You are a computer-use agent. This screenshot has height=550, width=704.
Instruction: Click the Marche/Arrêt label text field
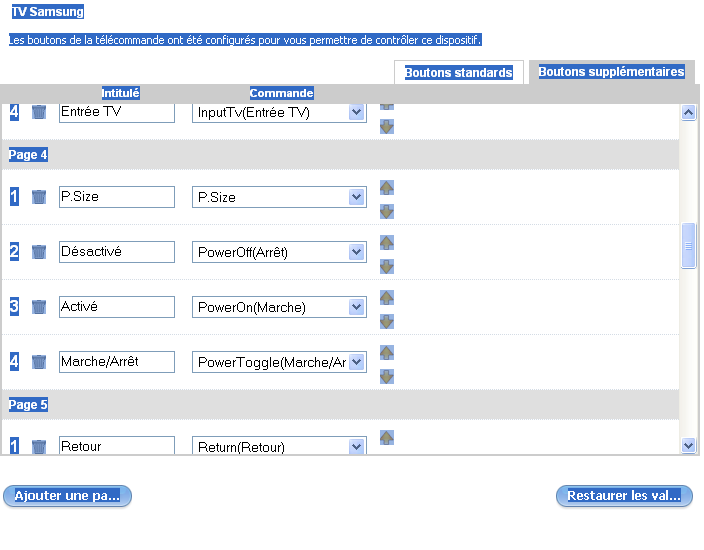point(117,362)
